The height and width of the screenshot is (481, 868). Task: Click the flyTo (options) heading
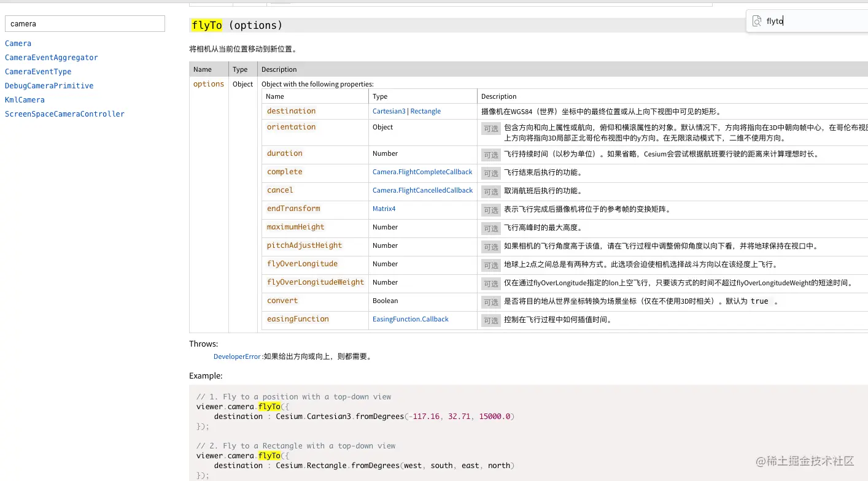(237, 25)
